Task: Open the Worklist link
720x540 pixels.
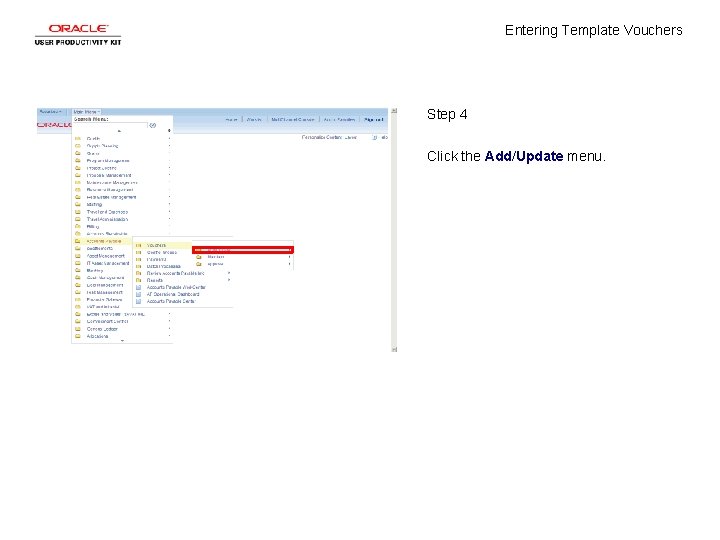Action: click(254, 119)
